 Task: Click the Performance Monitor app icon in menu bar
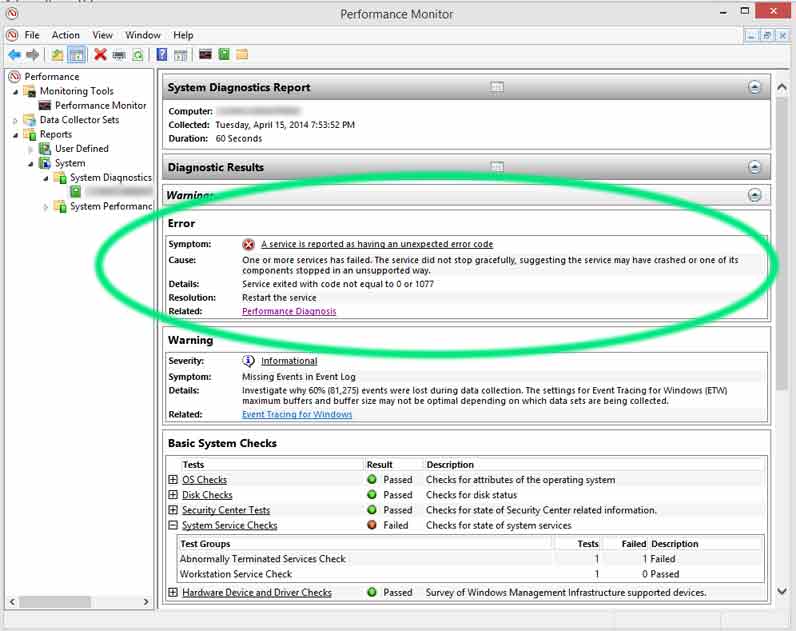[x=12, y=35]
